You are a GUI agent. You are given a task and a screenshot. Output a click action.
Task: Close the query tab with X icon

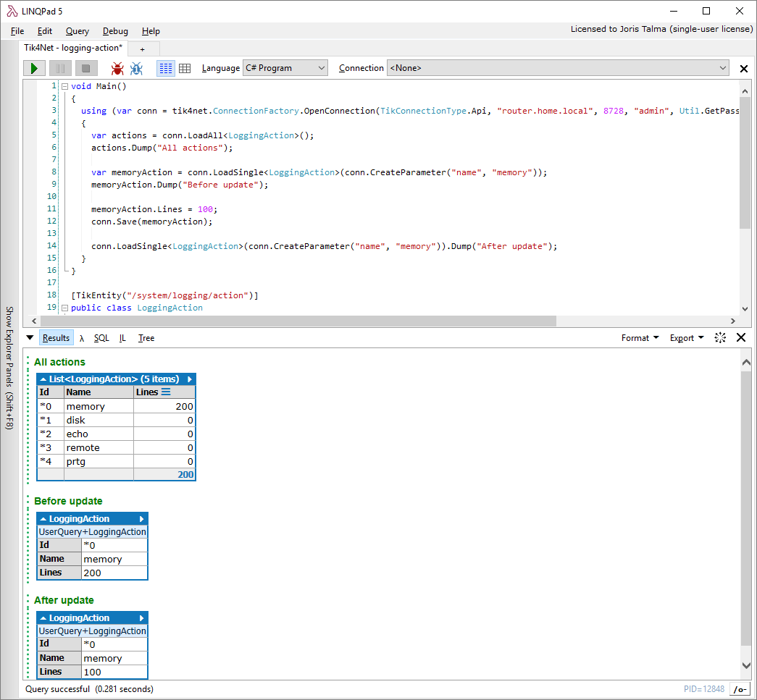[744, 69]
